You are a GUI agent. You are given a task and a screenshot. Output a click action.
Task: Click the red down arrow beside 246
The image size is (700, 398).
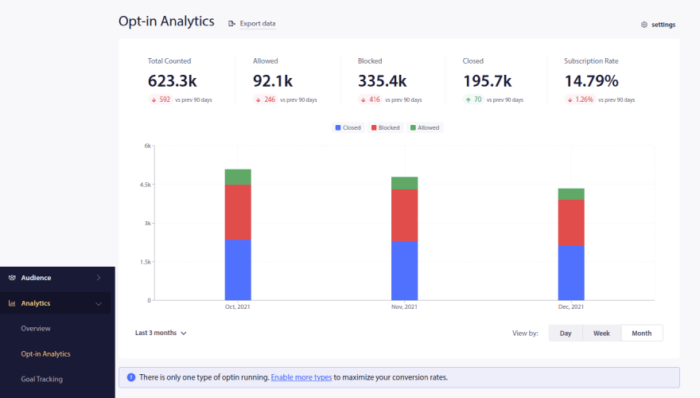(x=258, y=100)
